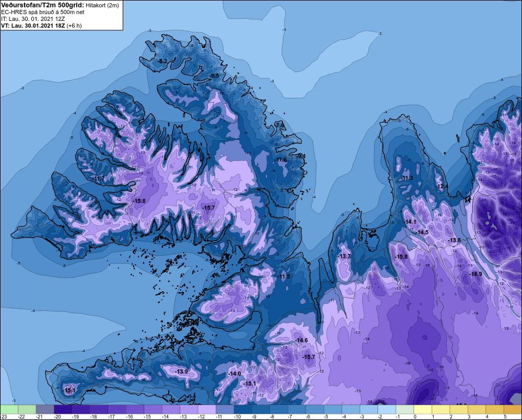Screen dimensions: 522x420
Task: Click valid time 'VT: Lau. 30.01.2021 18Z'
Action: pyautogui.click(x=33, y=26)
